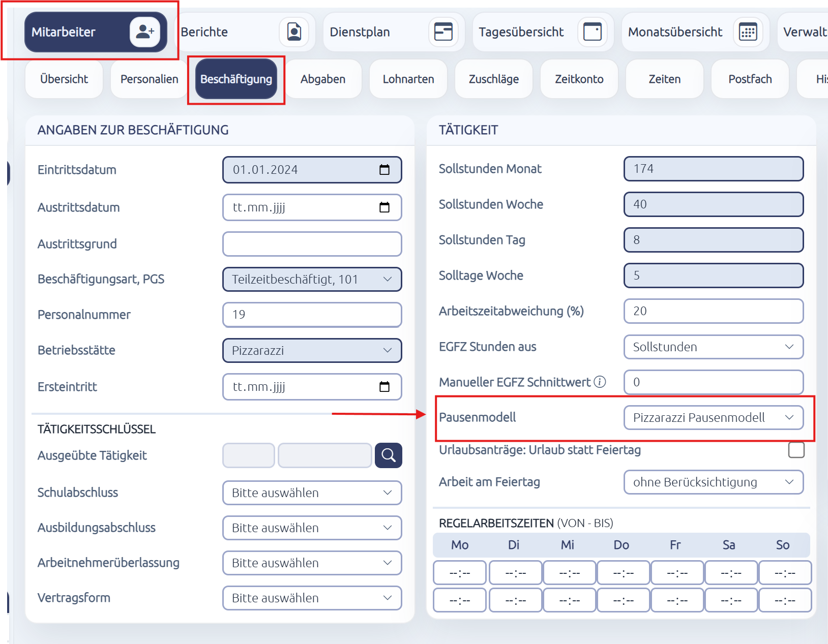Click the Manueller EGFZ Schnittwert field
828x644 pixels.
tap(714, 382)
